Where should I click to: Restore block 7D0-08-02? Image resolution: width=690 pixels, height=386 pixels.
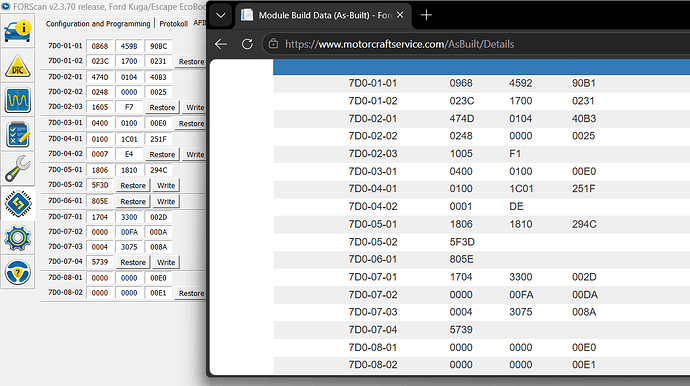click(x=191, y=293)
